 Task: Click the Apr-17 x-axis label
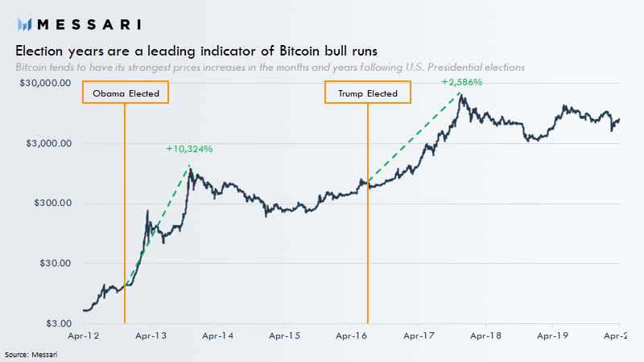coord(417,335)
